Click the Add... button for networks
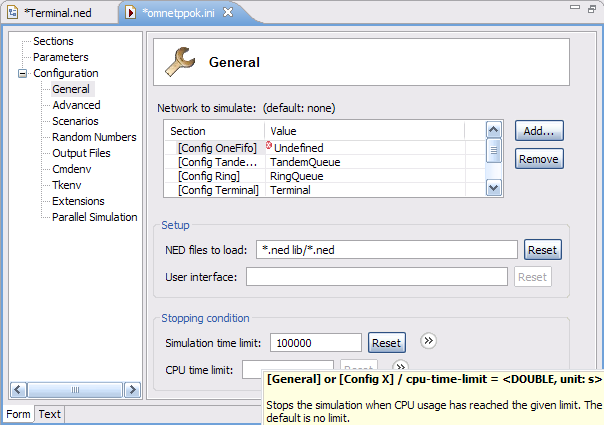 (x=539, y=131)
